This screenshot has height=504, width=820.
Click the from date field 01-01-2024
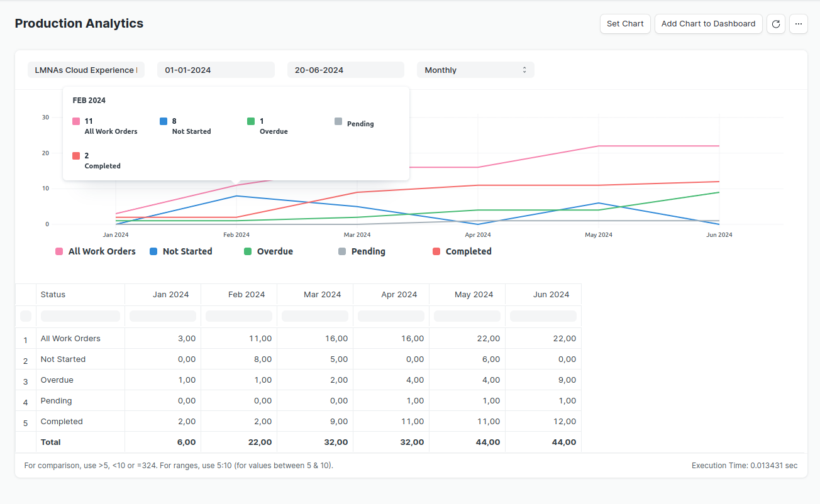click(x=216, y=70)
